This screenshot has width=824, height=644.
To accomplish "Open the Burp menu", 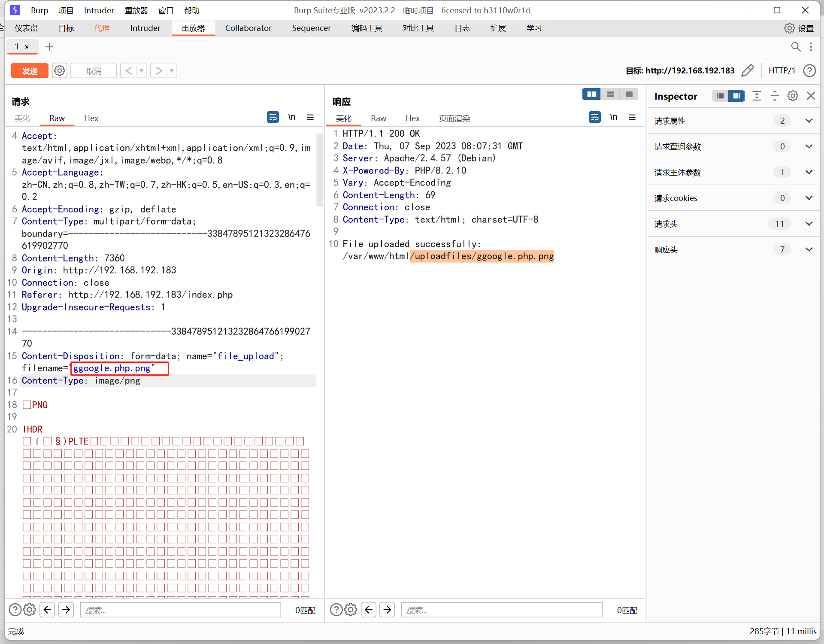I will (39, 10).
